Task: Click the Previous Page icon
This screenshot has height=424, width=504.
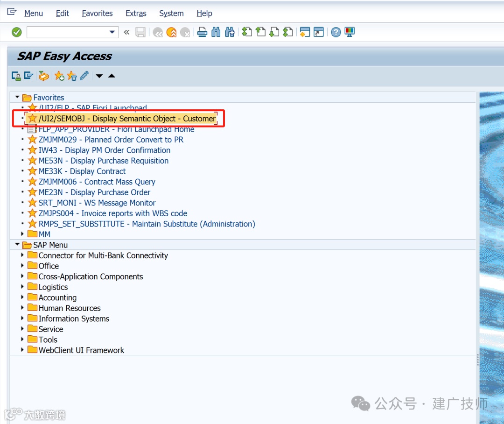Action: tap(260, 32)
